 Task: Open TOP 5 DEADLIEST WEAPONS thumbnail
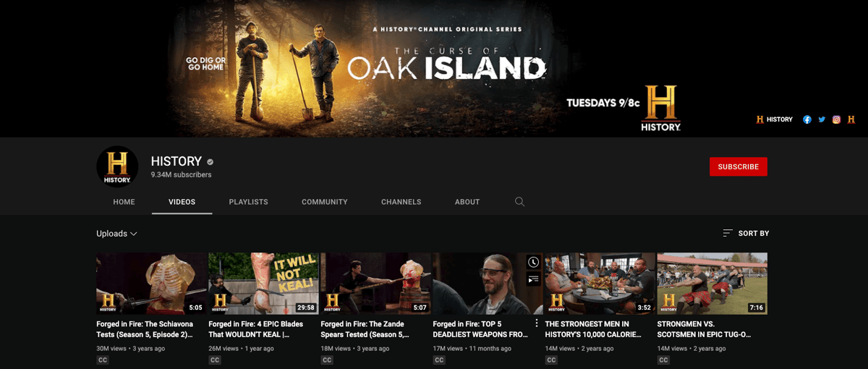[488, 284]
